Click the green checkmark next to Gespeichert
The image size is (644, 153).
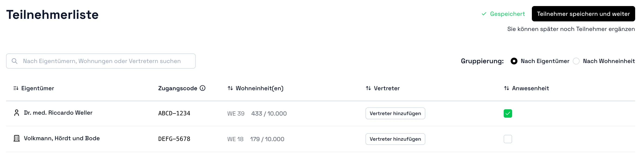484,14
